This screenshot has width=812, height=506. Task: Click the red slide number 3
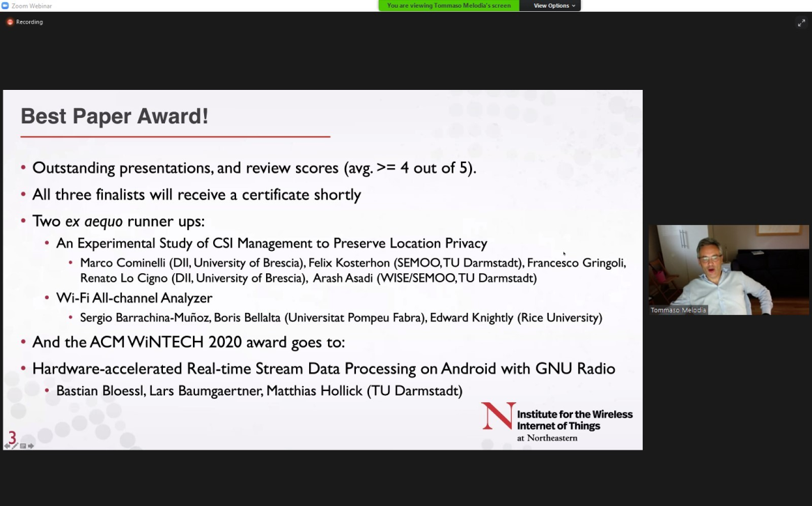click(x=11, y=438)
